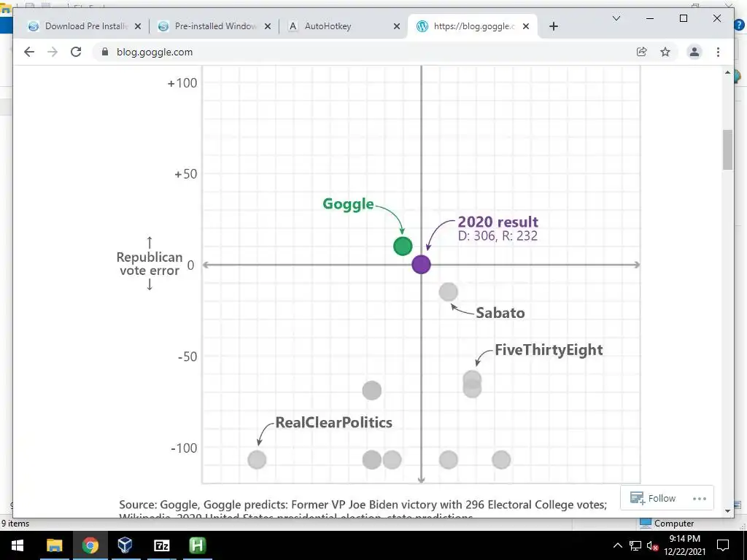This screenshot has height=560, width=747.
Task: Open the Windows Start menu
Action: point(18,545)
